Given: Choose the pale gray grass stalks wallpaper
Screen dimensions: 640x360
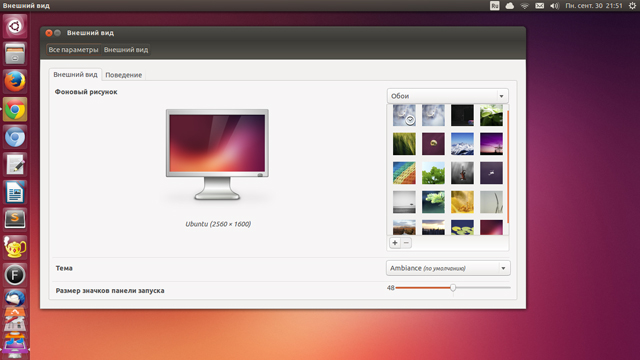Looking at the screenshot, I should (x=491, y=202).
